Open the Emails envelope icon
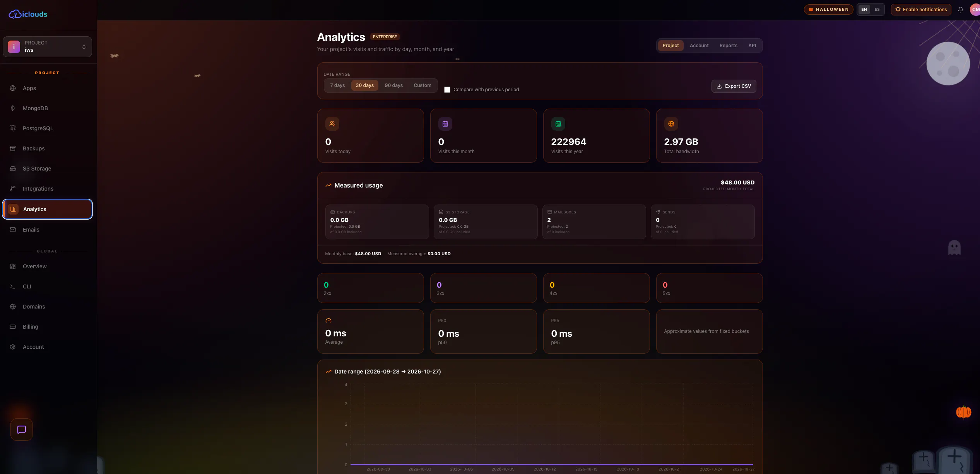The height and width of the screenshot is (474, 980). pyautogui.click(x=13, y=230)
